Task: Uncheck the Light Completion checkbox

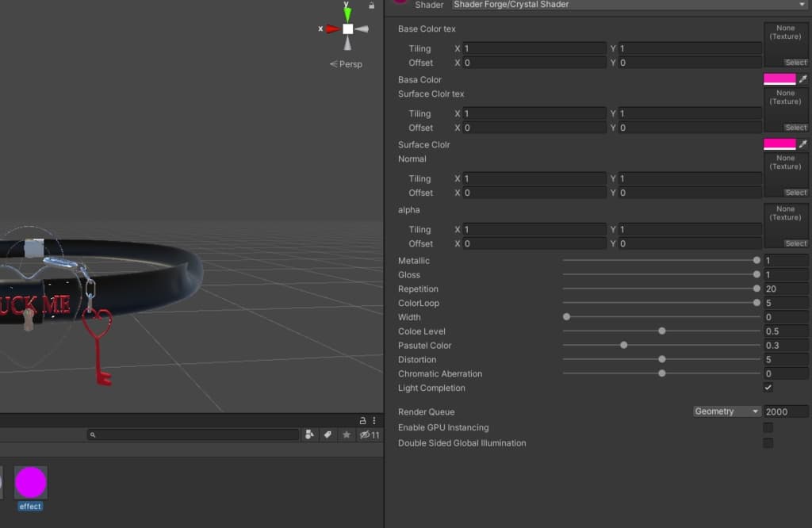Action: [x=768, y=388]
